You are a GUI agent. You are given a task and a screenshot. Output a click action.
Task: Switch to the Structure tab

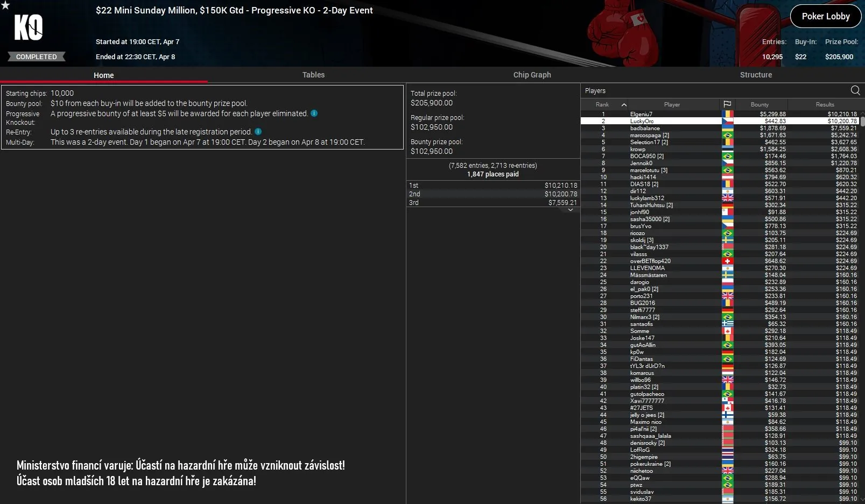pyautogui.click(x=756, y=75)
